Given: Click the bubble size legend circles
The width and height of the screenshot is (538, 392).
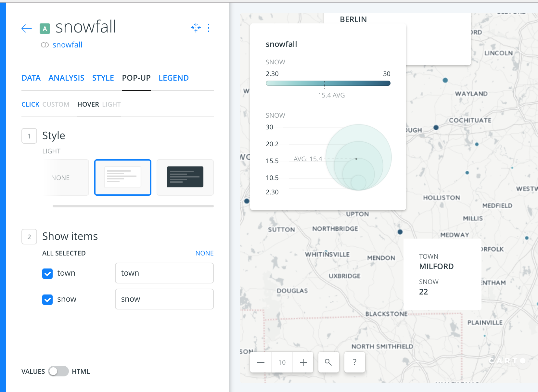Looking at the screenshot, I should point(359,158).
